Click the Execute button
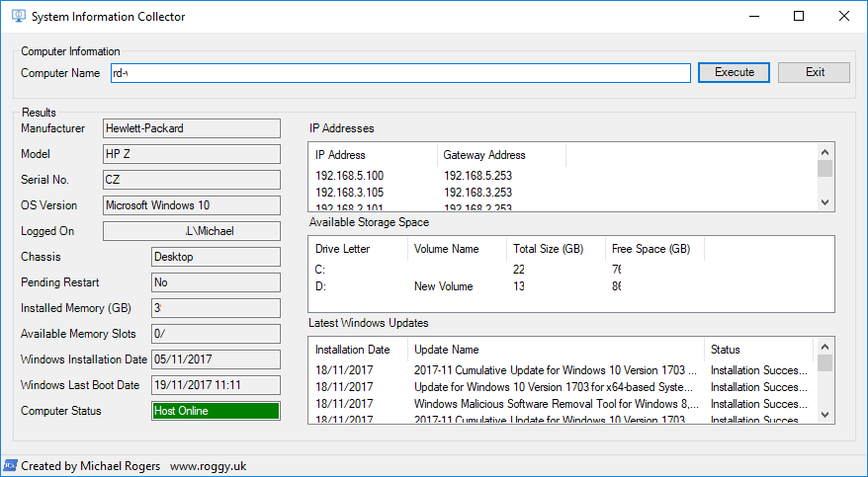The image size is (868, 477). pyautogui.click(x=734, y=72)
